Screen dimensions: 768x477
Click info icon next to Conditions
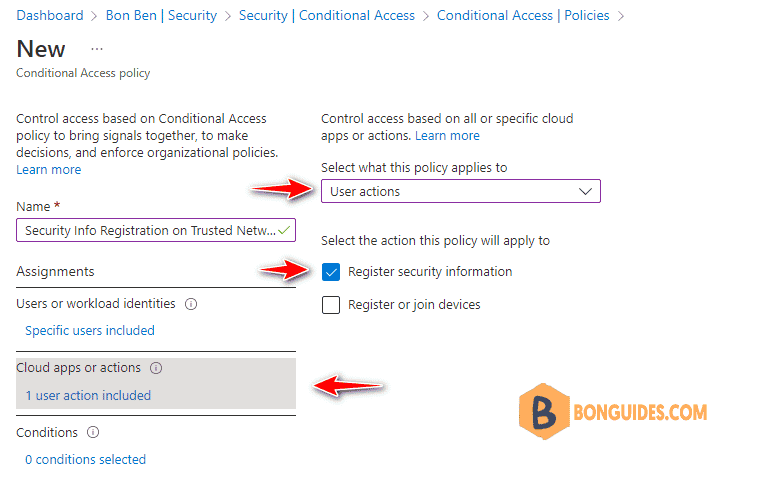(x=93, y=432)
